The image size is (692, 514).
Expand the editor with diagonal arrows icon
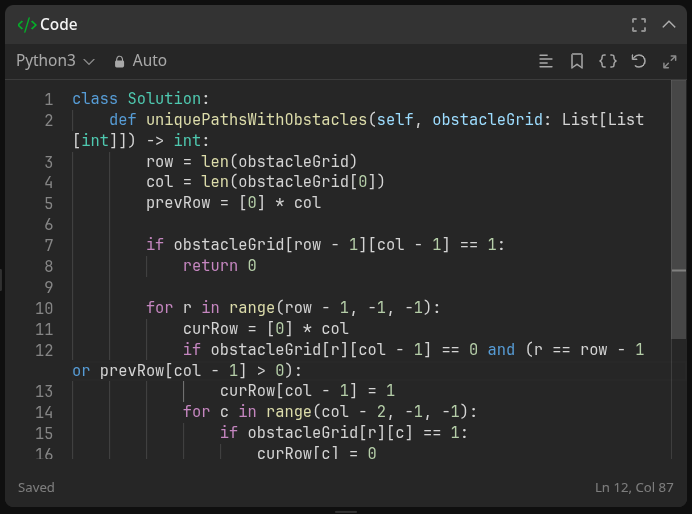(x=669, y=62)
